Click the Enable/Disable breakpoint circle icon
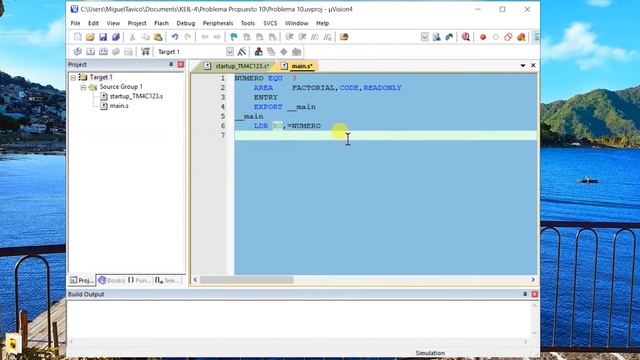The width and height of the screenshot is (640, 360). click(496, 37)
